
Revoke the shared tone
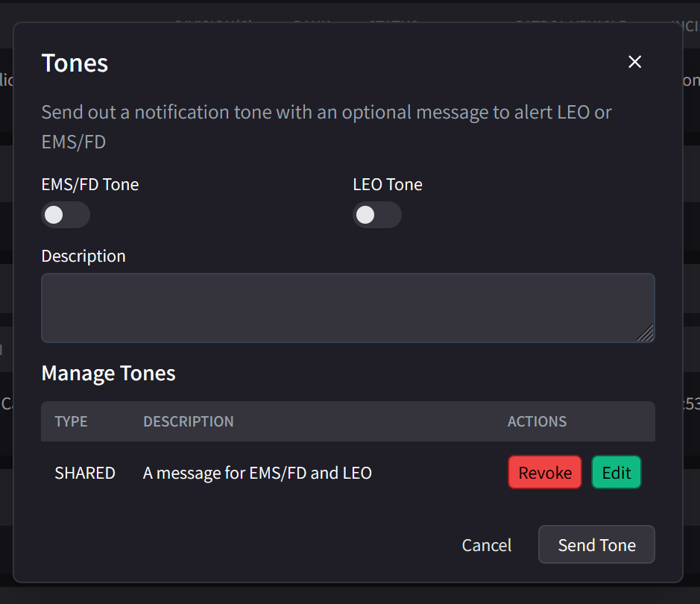(x=545, y=473)
